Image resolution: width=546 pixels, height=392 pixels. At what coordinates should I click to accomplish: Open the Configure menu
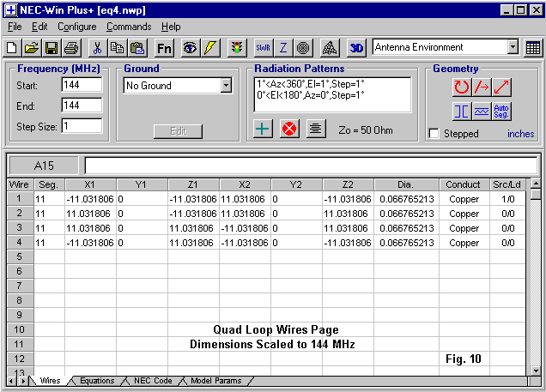[77, 27]
